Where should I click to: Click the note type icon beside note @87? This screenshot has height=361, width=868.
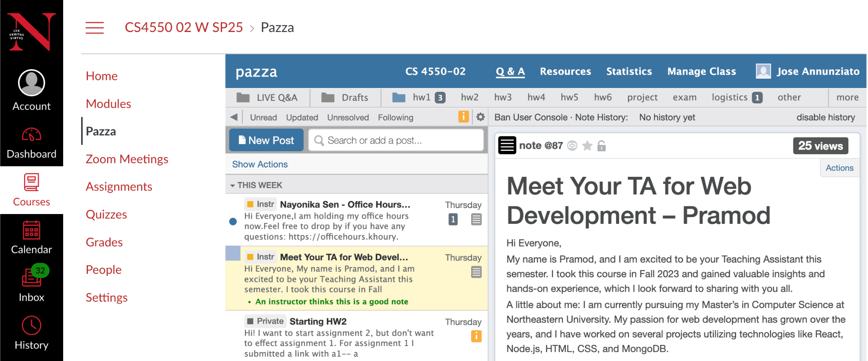pyautogui.click(x=507, y=145)
